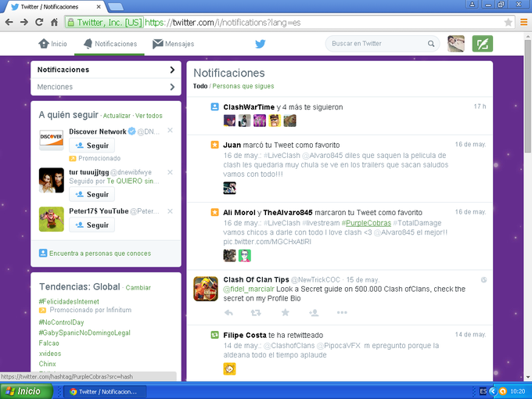The image size is (532, 399).
Task: Reload the Twitter page
Action: coord(39,23)
